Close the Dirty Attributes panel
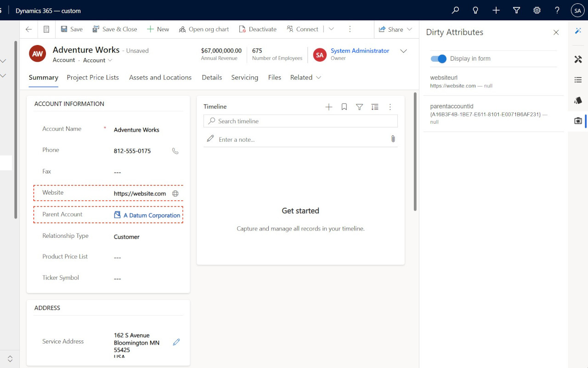Screen dimensions: 588x368 pyautogui.click(x=556, y=32)
